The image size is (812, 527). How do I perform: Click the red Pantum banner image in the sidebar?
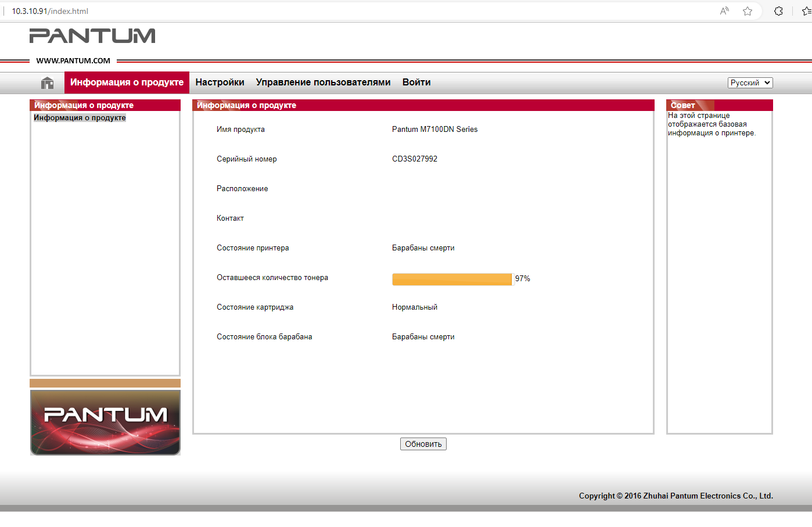[x=105, y=422]
